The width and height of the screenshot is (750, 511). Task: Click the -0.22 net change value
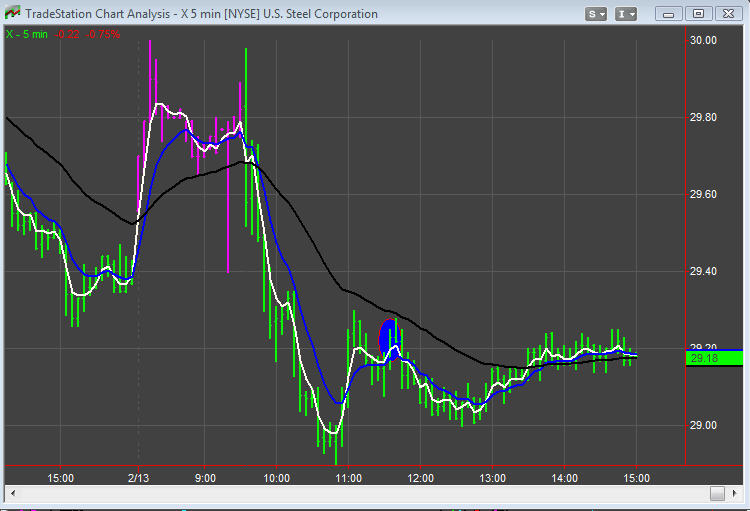[x=67, y=34]
